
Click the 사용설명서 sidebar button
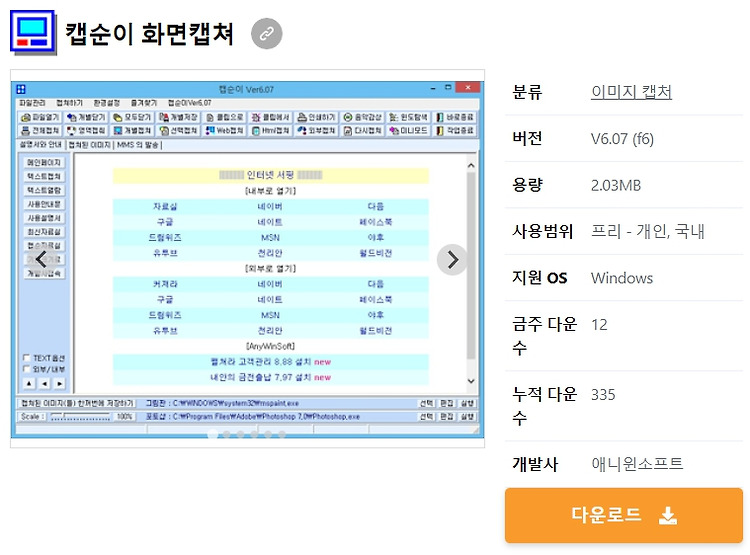44,218
